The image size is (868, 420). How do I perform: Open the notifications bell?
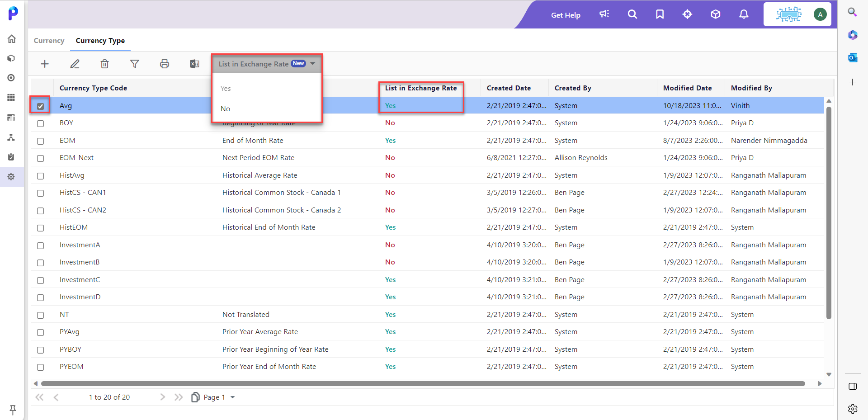coord(744,14)
